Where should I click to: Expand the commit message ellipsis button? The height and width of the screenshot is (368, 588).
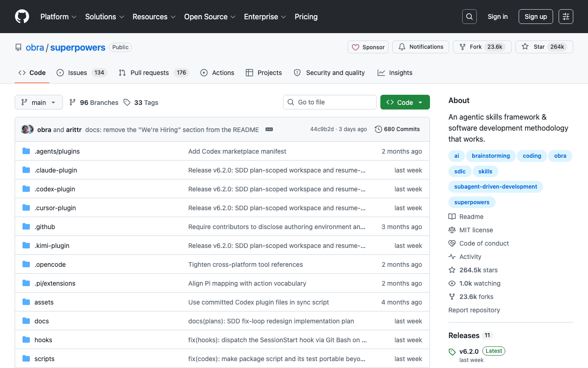pos(269,129)
